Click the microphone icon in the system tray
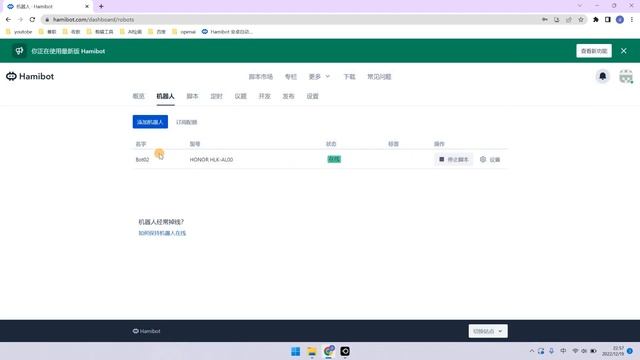Screen dimensions: 640x360 [551, 351]
